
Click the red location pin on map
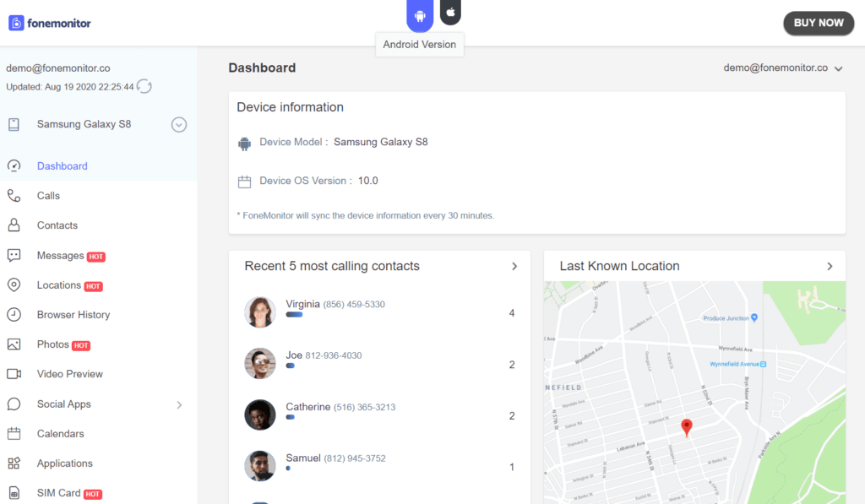click(686, 428)
